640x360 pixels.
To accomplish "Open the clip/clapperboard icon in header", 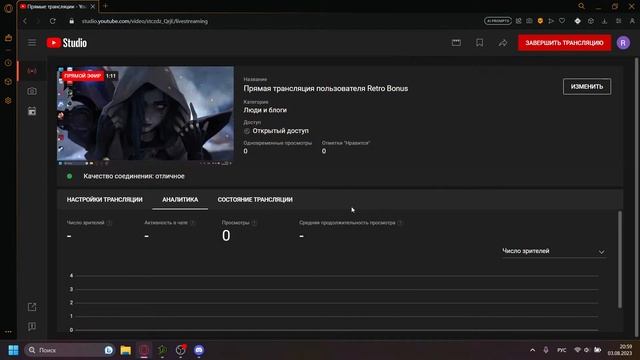I will (456, 42).
